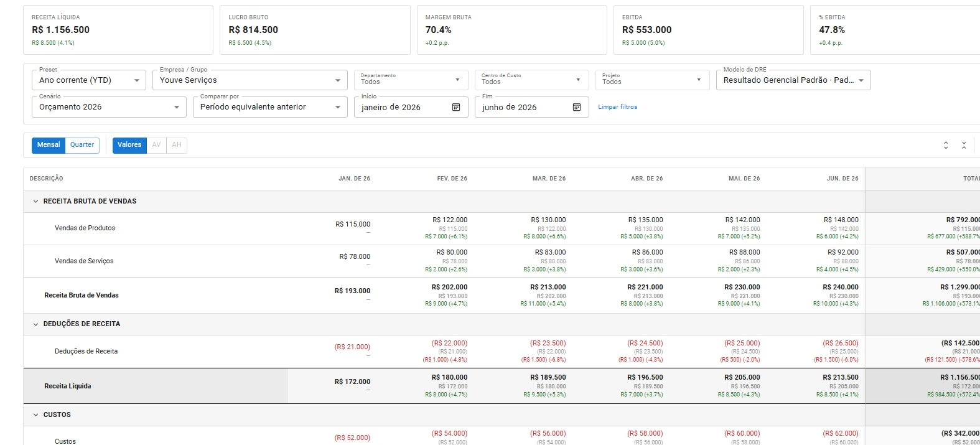
Task: Click the Limpar filtros link
Action: tap(617, 107)
